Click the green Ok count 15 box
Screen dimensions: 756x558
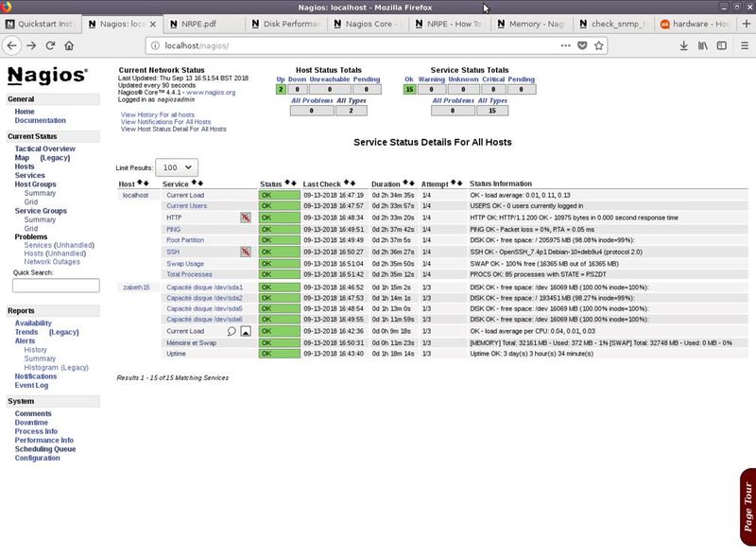(408, 90)
